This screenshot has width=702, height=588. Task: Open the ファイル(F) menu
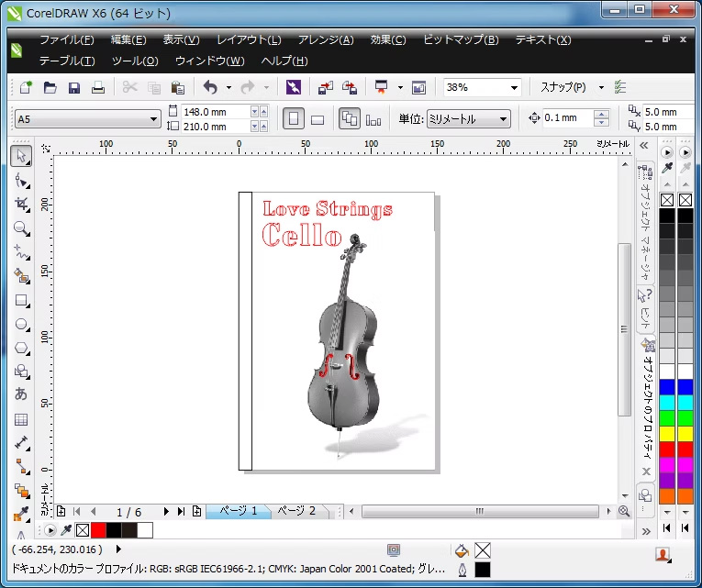66,40
